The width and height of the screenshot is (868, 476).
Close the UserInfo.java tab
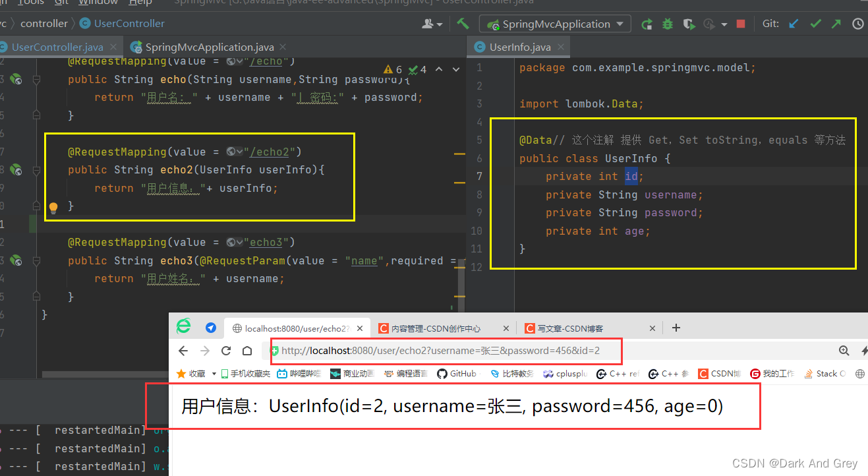[x=561, y=47]
